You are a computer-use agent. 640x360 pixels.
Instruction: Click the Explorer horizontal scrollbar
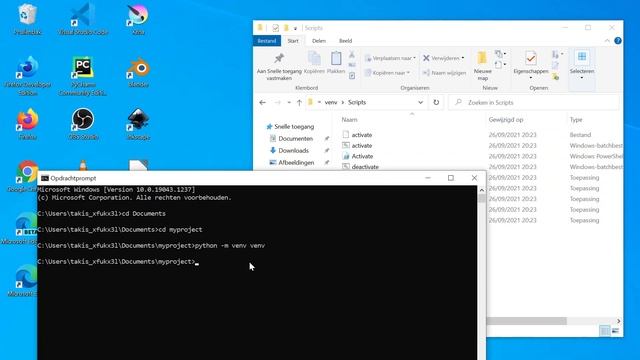click(x=526, y=321)
